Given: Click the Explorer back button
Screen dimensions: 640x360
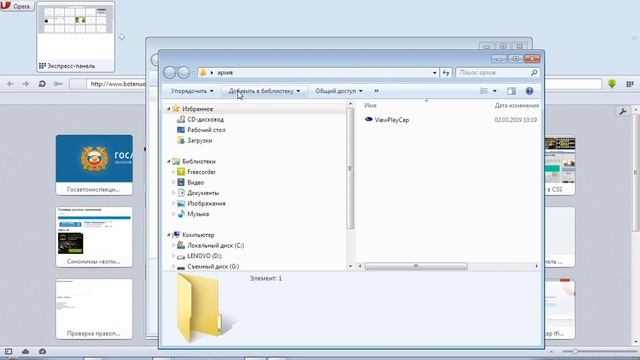Looking at the screenshot, I should click(169, 72).
